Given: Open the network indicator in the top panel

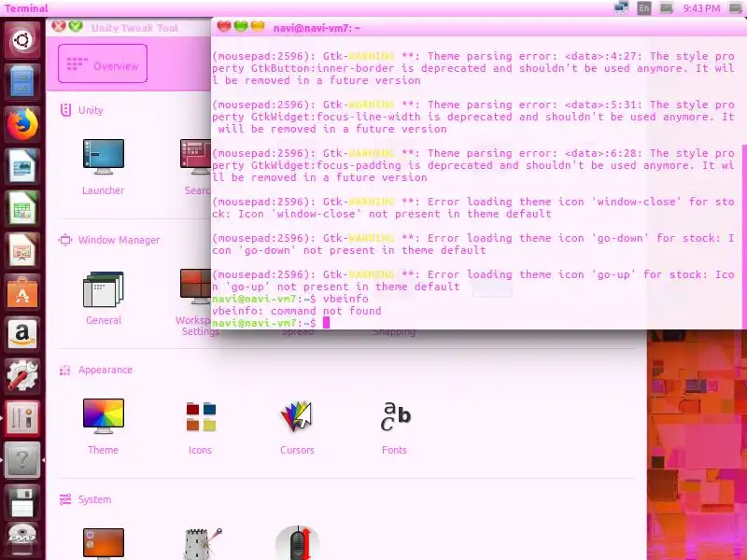Looking at the screenshot, I should (x=621, y=8).
